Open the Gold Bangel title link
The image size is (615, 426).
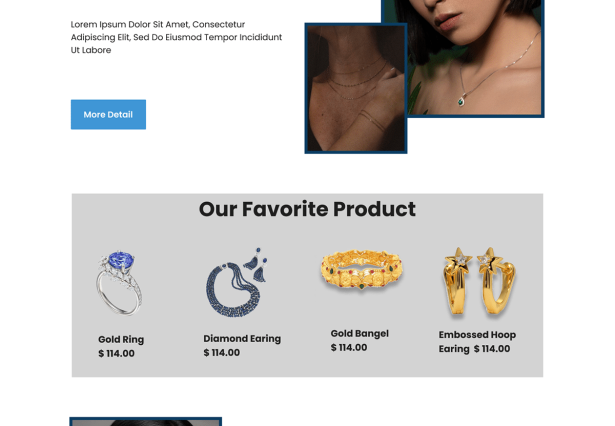point(360,333)
